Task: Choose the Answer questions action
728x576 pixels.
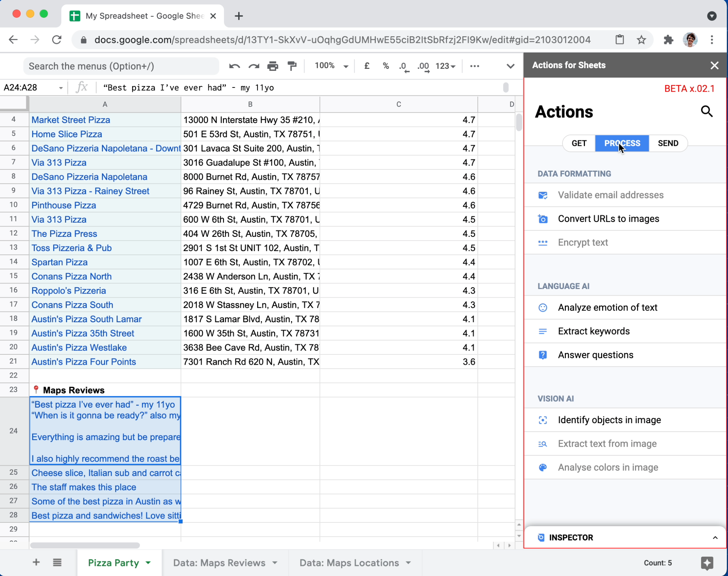Action: (625, 355)
